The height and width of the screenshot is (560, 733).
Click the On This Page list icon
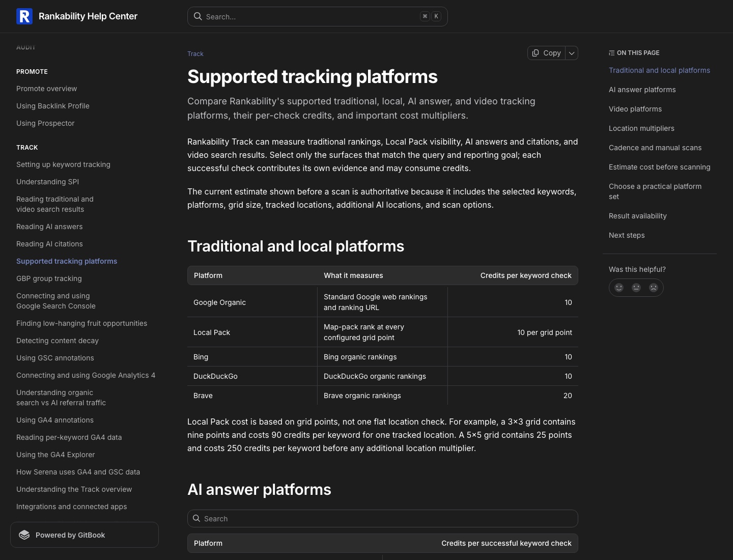(611, 53)
